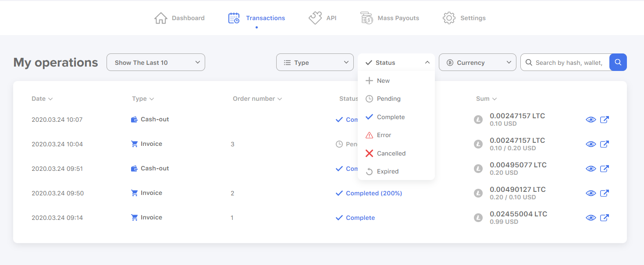Click date 2020.03.24 09:50
Screen dimensions: 644x265
57,193
